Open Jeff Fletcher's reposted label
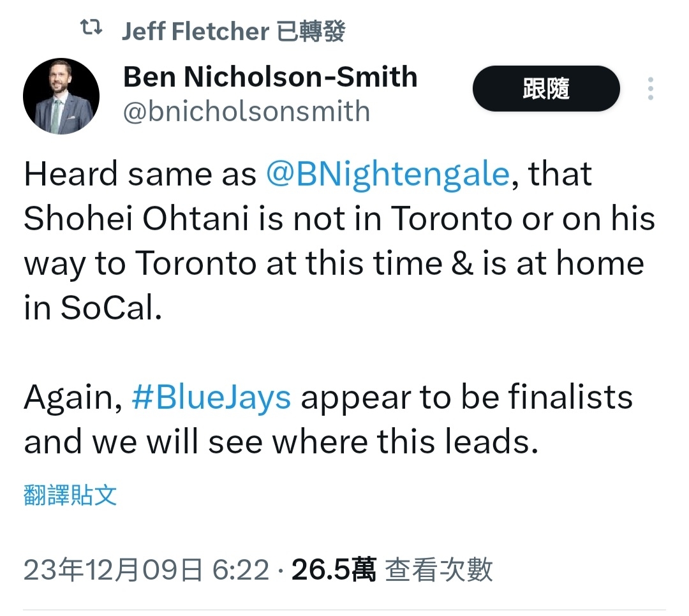 pyautogui.click(x=233, y=31)
